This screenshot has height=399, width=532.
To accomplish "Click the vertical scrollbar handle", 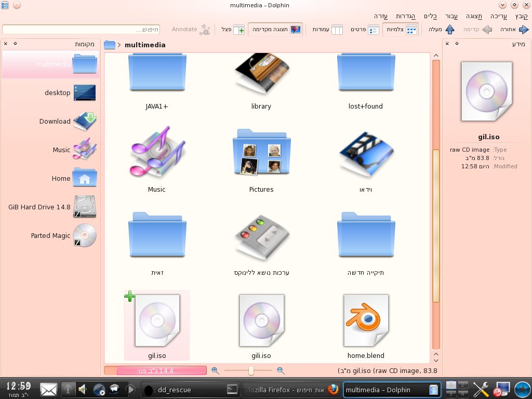I will tap(436, 225).
